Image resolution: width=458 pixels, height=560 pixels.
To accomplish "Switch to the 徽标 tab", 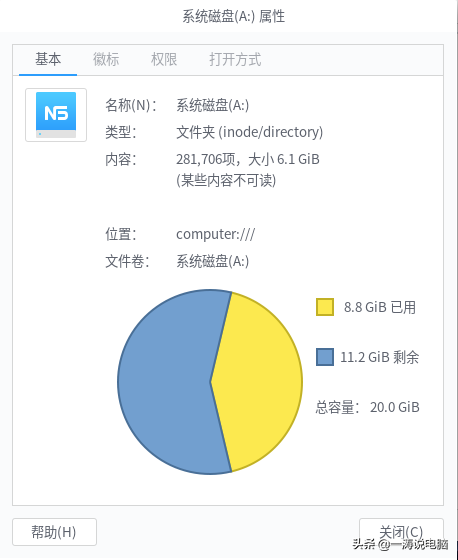I will click(x=106, y=59).
